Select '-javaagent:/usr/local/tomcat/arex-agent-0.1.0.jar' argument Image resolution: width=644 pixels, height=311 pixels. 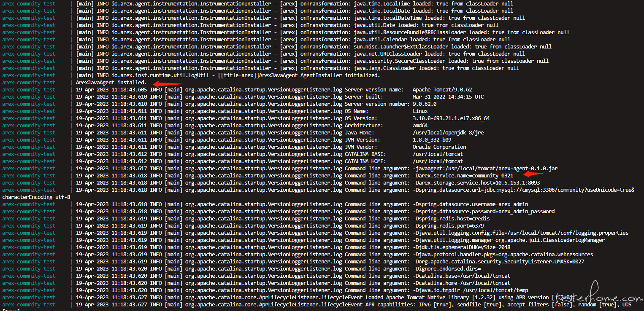485,168
